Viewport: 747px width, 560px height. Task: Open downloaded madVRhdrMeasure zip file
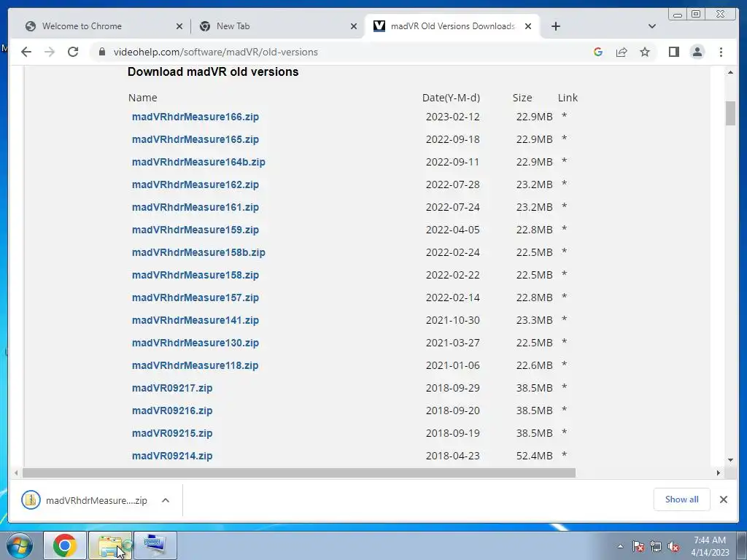point(85,500)
